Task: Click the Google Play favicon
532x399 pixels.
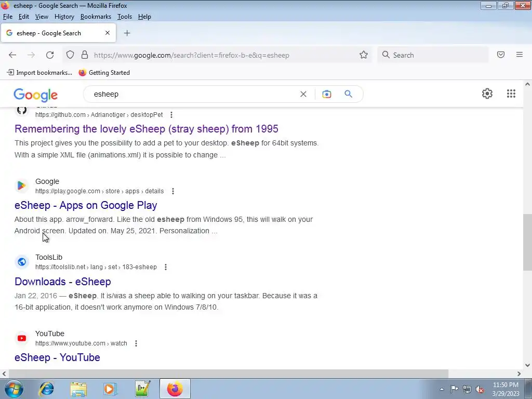Action: [x=22, y=185]
